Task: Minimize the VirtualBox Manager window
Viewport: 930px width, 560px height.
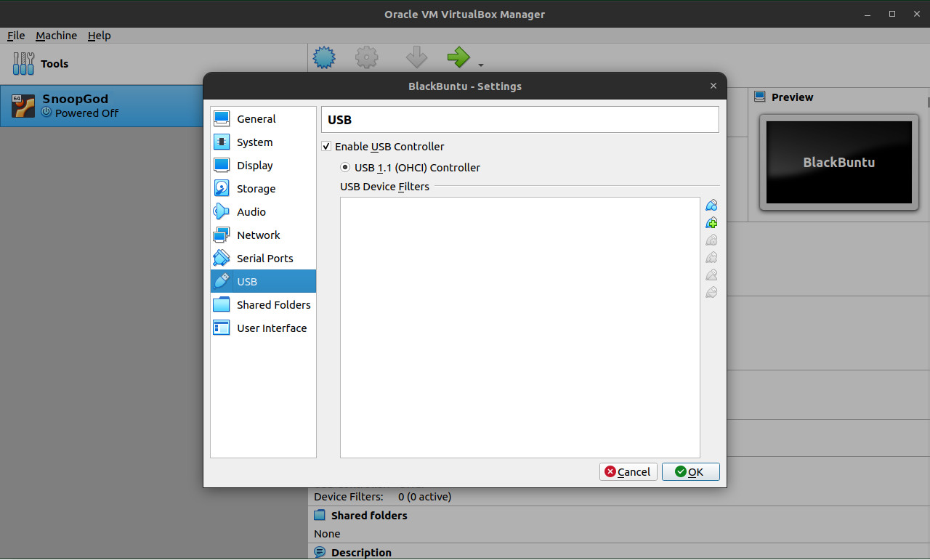Action: (x=868, y=14)
